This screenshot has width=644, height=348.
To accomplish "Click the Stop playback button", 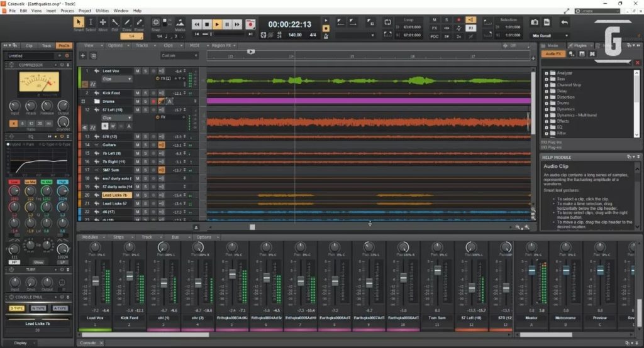I will (206, 24).
